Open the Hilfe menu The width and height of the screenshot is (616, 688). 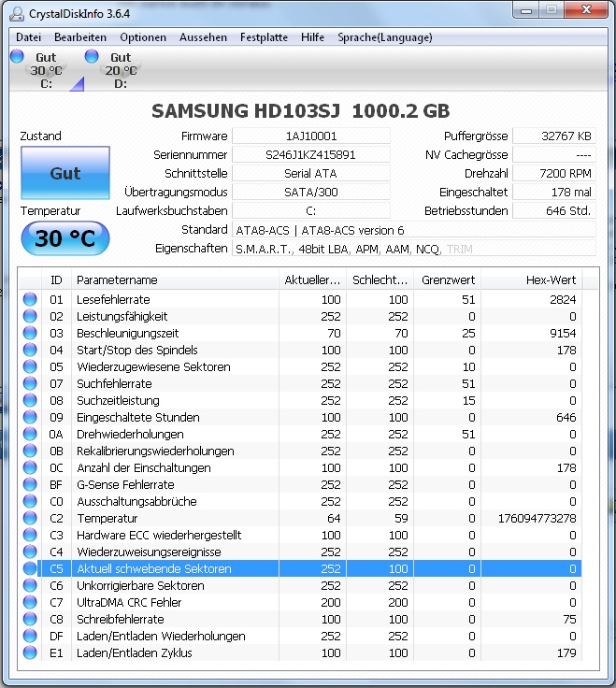coord(312,37)
